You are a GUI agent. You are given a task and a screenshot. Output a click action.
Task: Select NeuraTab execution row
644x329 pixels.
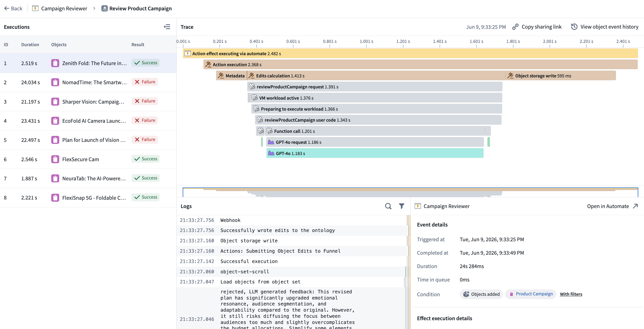point(88,179)
